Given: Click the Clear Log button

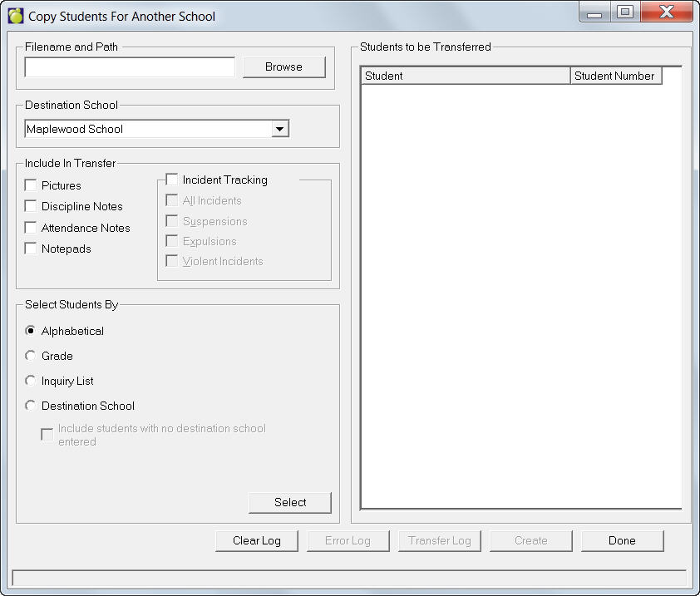Looking at the screenshot, I should (x=257, y=541).
